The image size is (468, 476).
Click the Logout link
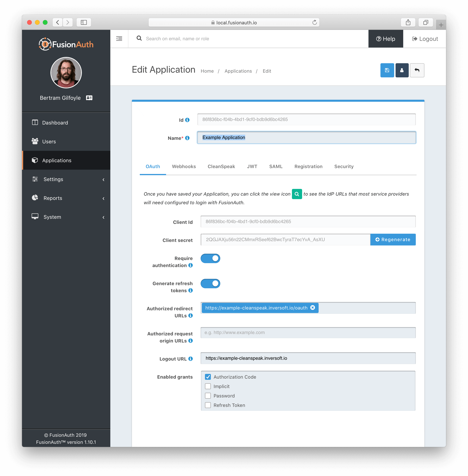pos(425,39)
